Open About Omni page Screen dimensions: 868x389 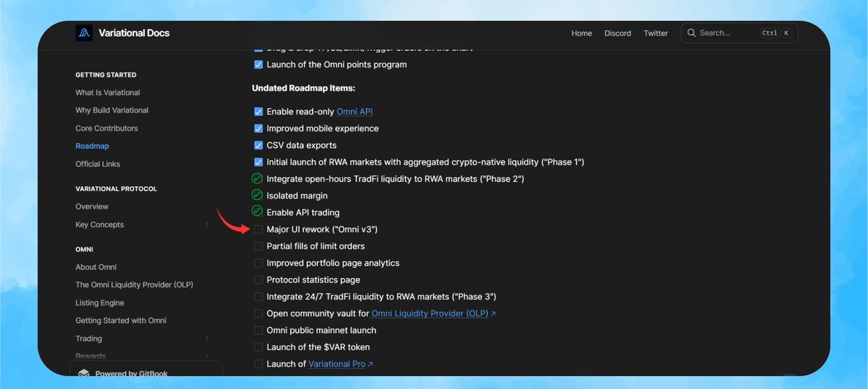[x=96, y=267]
